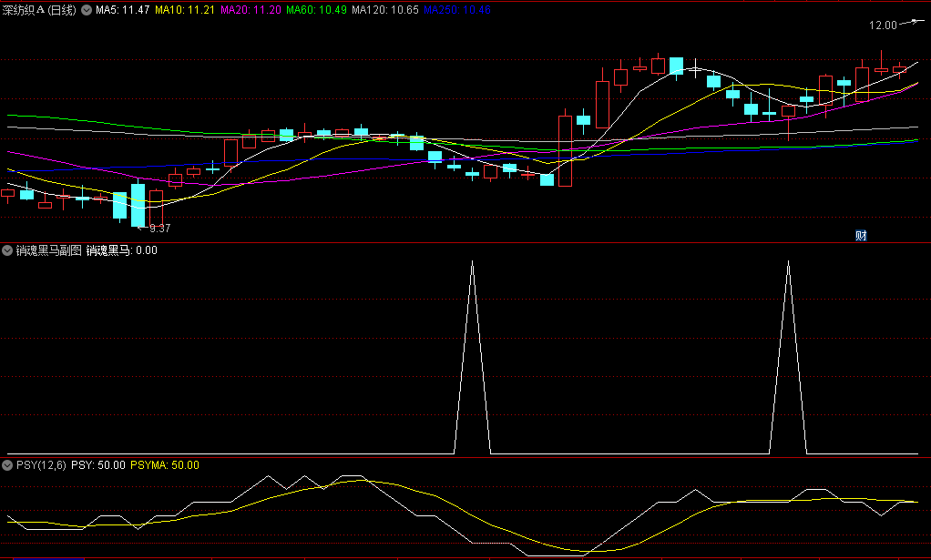931x560 pixels.
Task: Expand the 销魂黑马副图 indicator dropdown
Action: click(7, 250)
